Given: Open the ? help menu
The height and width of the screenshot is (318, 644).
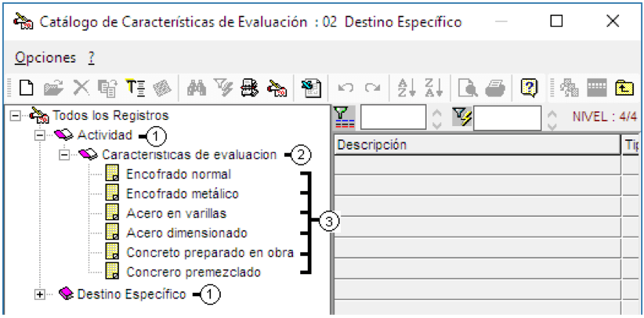Looking at the screenshot, I should pos(91,58).
